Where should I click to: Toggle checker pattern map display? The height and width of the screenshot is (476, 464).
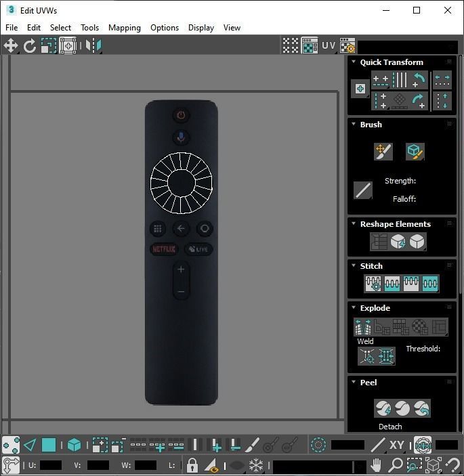pyautogui.click(x=310, y=45)
